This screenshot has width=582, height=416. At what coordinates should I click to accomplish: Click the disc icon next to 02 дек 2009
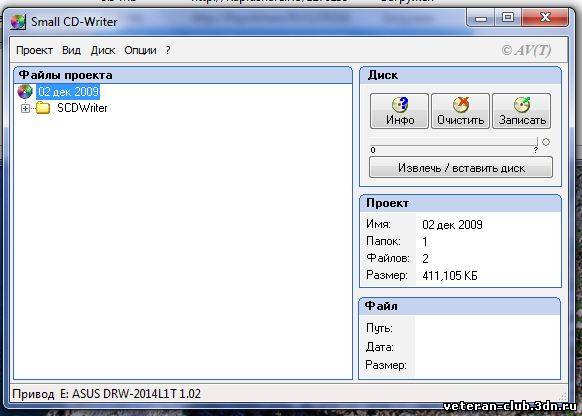coord(25,92)
